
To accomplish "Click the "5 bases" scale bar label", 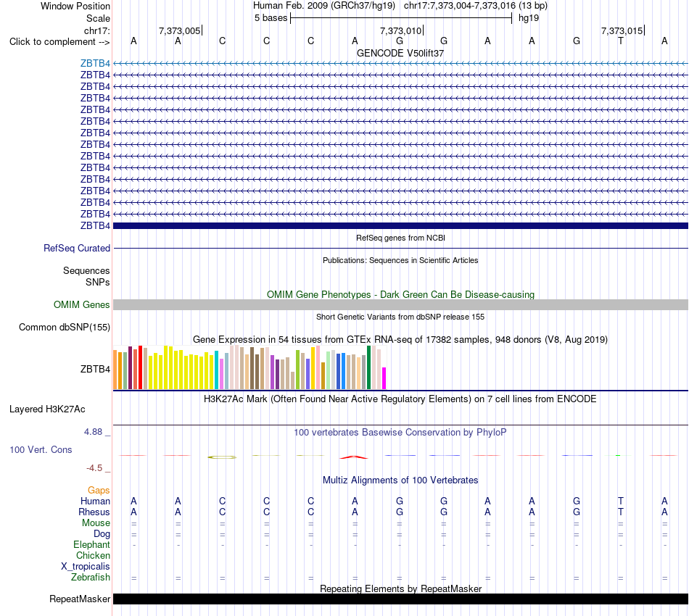I will click(x=271, y=18).
